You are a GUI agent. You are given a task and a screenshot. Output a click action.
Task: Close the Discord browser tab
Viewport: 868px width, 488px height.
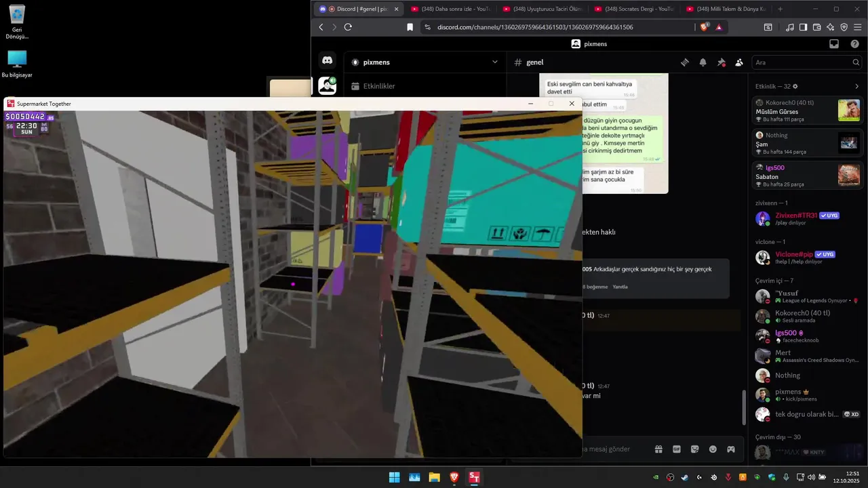(396, 9)
